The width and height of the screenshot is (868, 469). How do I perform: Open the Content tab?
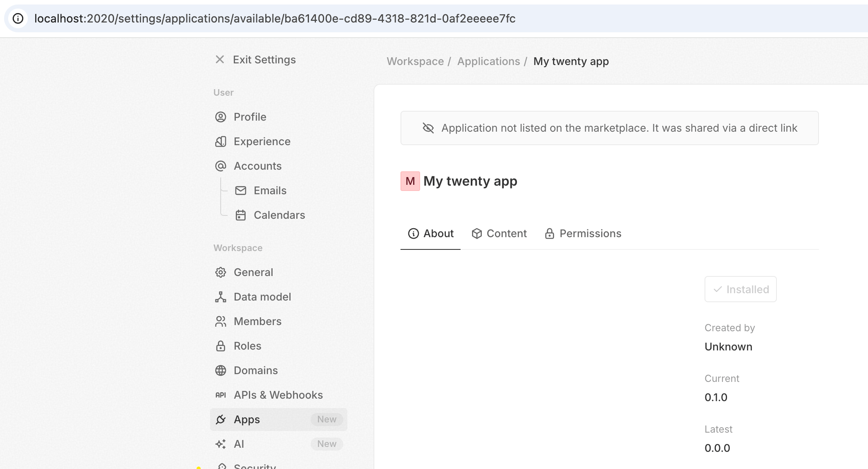[499, 233]
